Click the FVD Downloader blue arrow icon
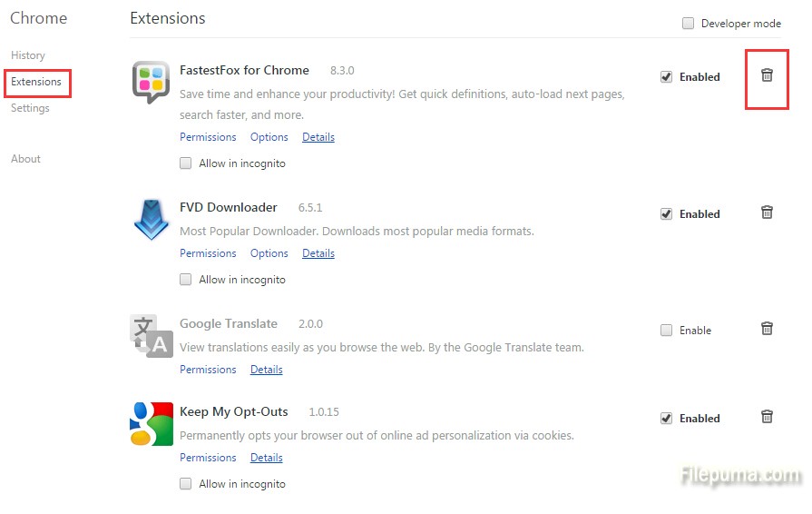 click(151, 219)
